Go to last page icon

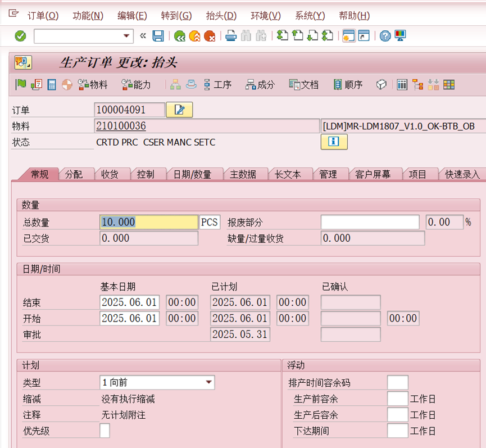click(328, 36)
